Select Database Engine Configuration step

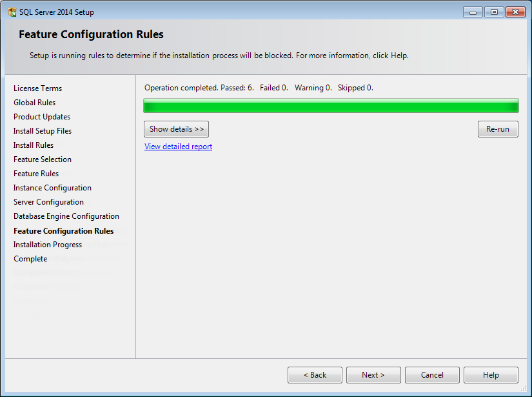click(66, 216)
